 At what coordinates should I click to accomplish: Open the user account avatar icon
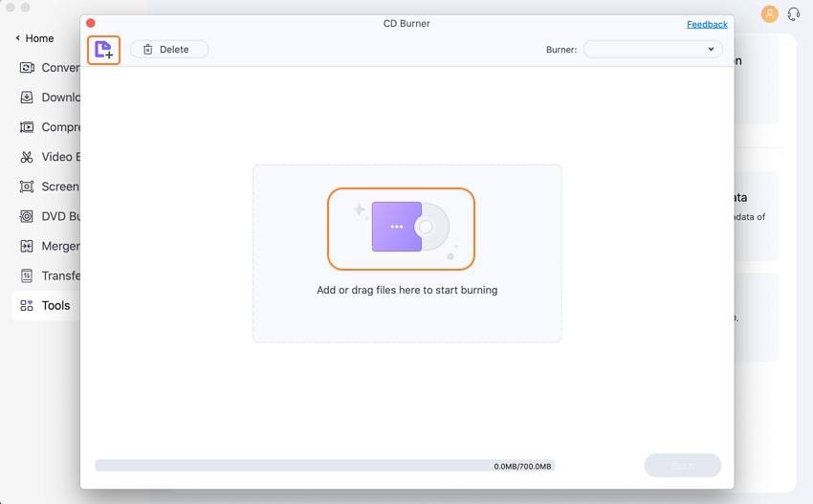(x=769, y=14)
